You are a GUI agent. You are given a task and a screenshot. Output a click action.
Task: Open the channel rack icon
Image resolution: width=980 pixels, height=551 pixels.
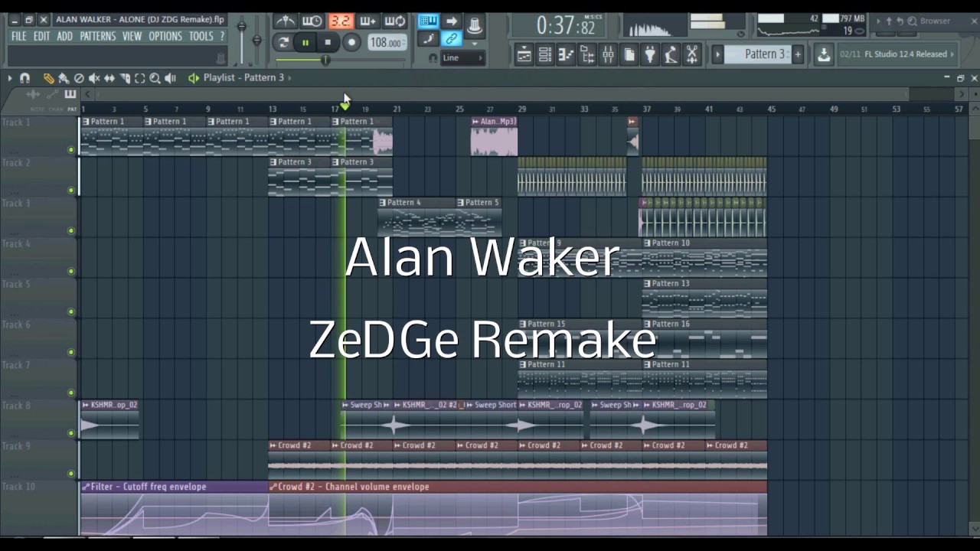(545, 54)
